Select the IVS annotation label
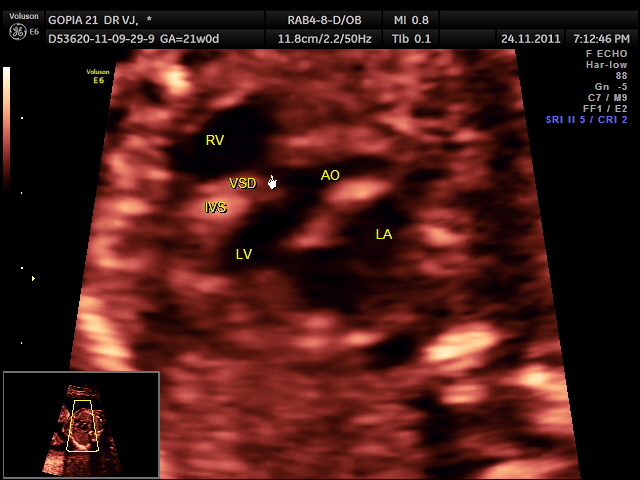The image size is (640, 480). tap(215, 208)
